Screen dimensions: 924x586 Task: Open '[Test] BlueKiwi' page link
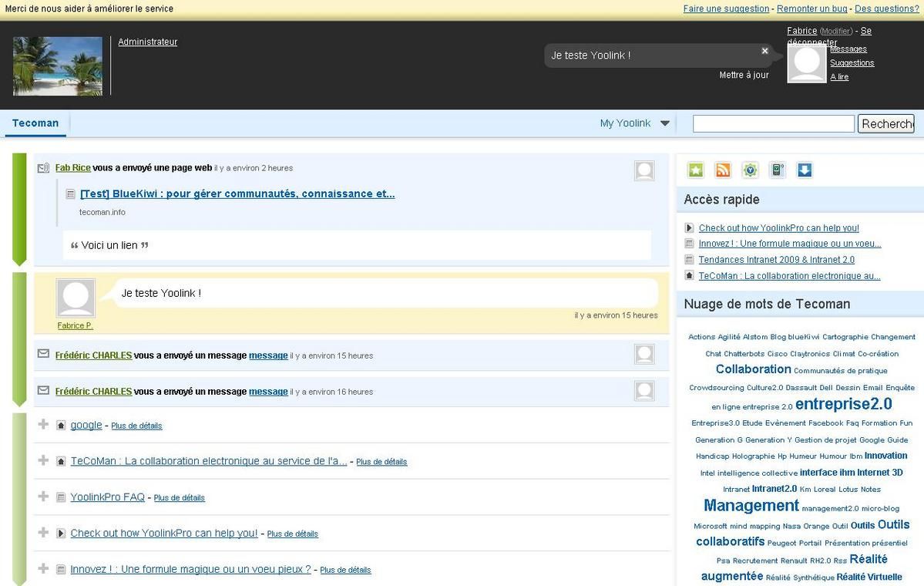237,194
